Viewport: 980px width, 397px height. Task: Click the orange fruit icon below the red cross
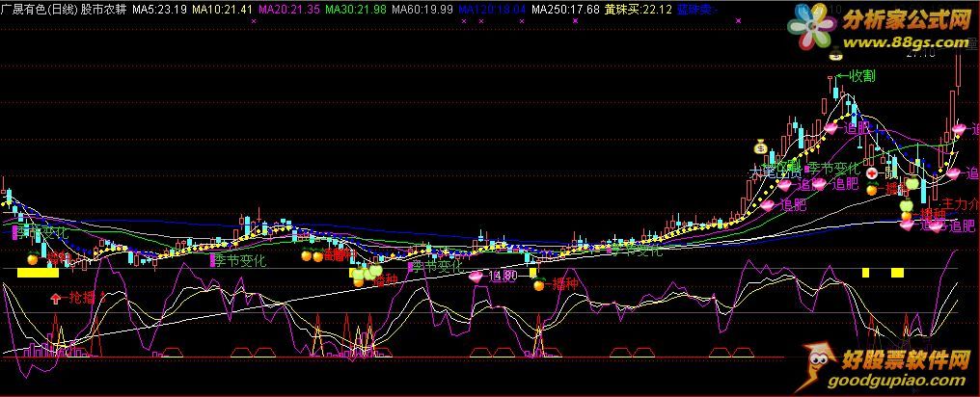tap(872, 189)
